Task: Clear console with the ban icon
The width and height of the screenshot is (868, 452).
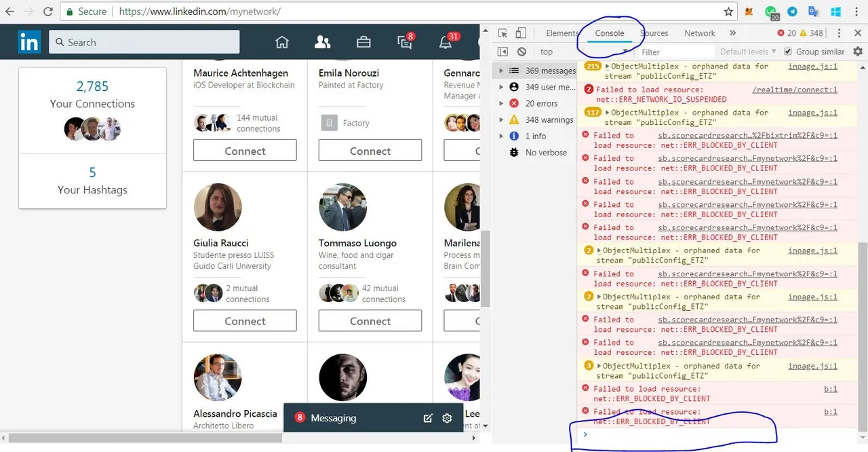Action: click(521, 52)
